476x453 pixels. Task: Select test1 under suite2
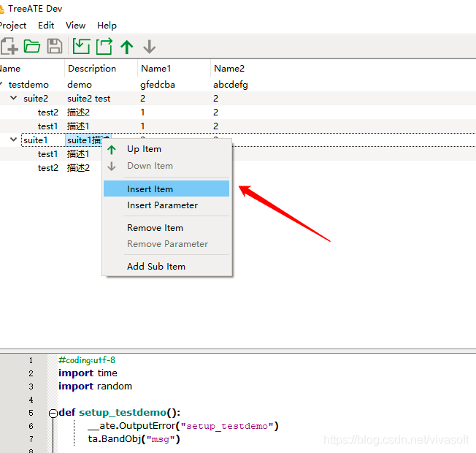(x=47, y=126)
